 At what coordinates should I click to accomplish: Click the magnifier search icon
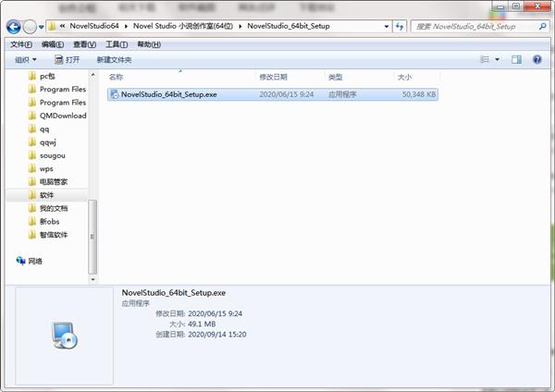pyautogui.click(x=542, y=26)
